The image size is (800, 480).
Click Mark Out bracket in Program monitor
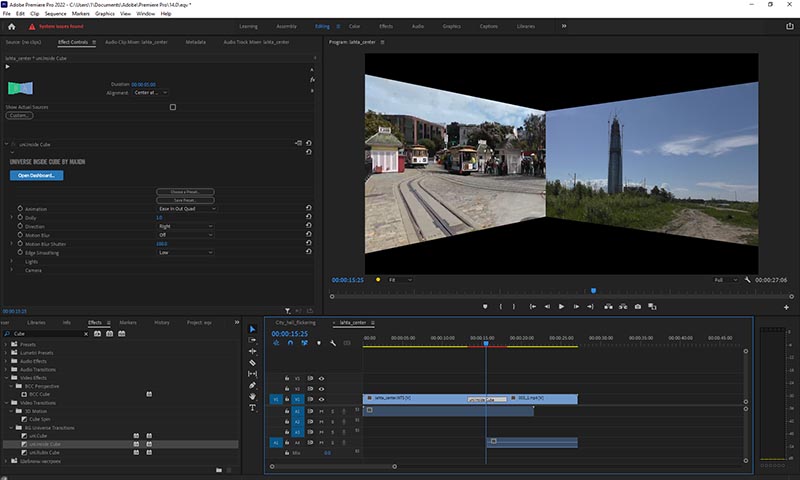click(x=514, y=307)
